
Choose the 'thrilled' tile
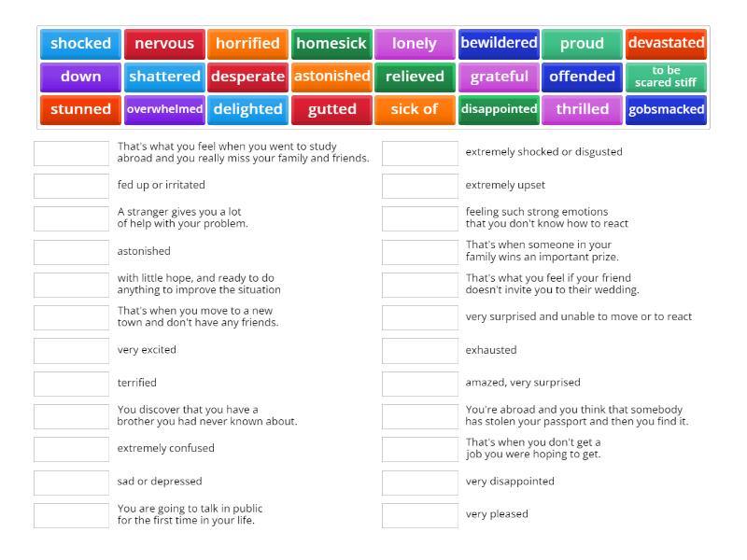582,109
